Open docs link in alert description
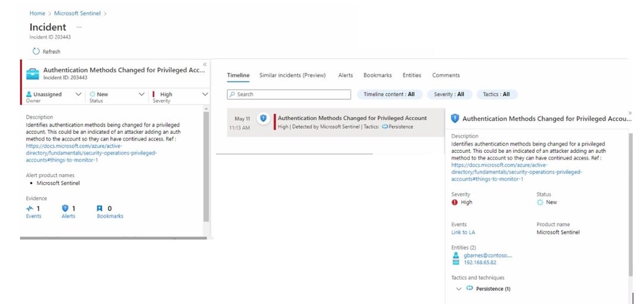 coord(516,172)
